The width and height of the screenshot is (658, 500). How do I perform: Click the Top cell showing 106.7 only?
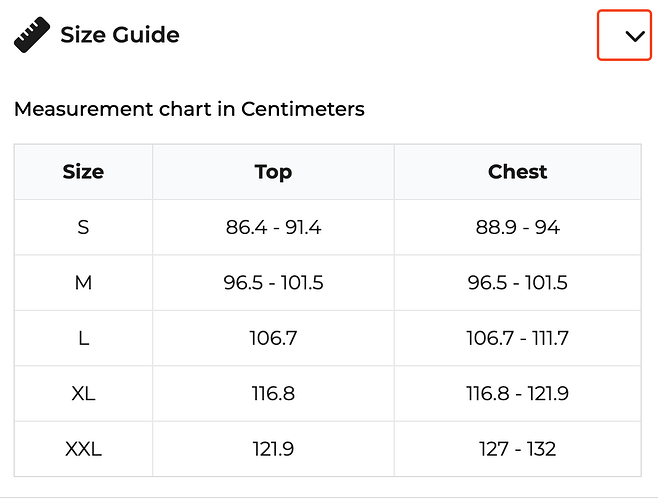(273, 338)
